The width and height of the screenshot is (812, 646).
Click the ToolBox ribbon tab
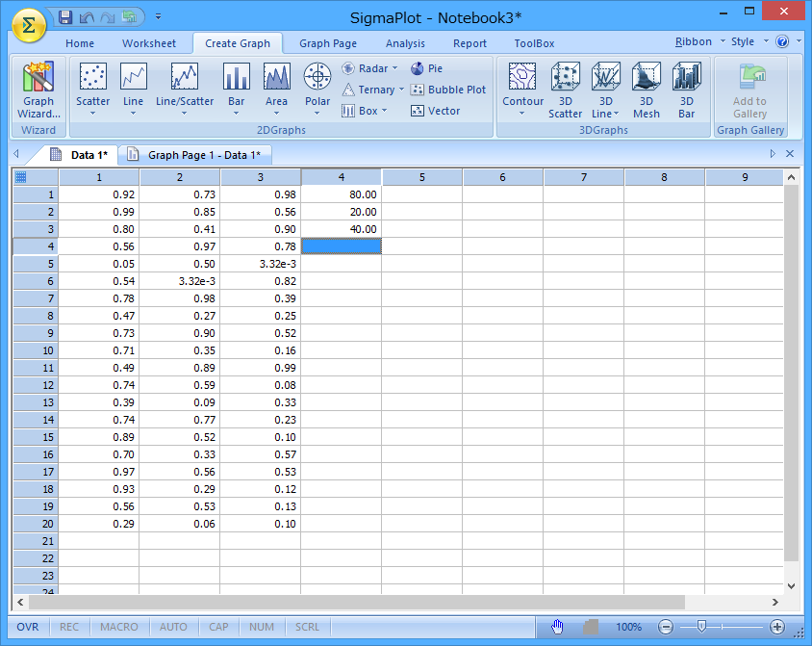click(x=534, y=43)
